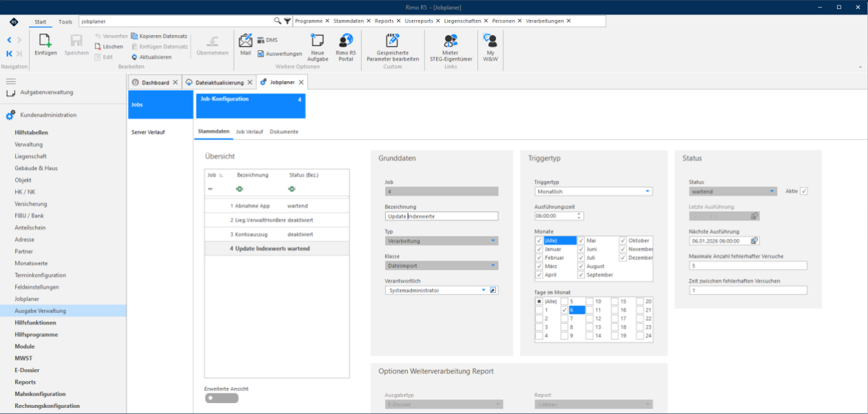
Task: Open Jobplaner in the left sidebar
Action: (27, 299)
